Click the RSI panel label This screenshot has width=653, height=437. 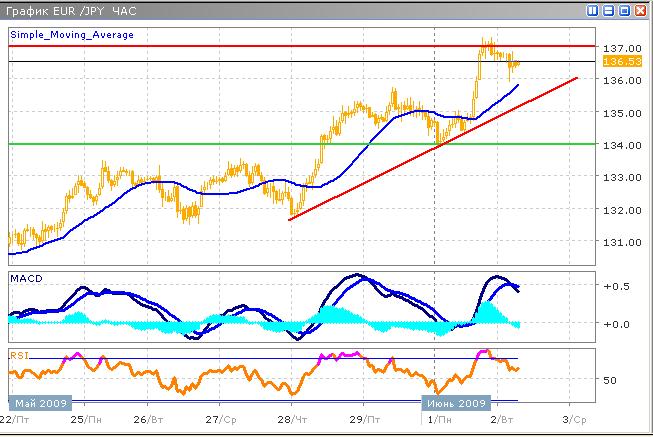[x=19, y=354]
